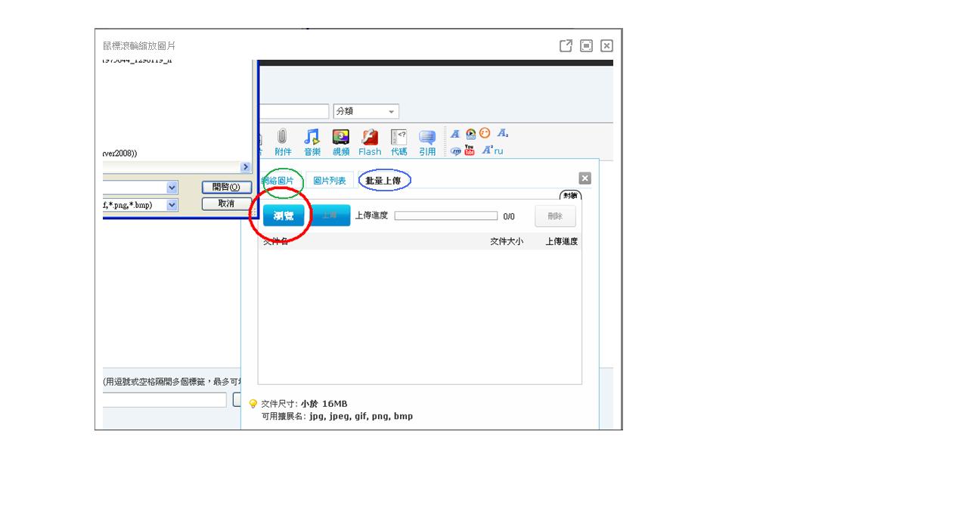Image resolution: width=980 pixels, height=509 pixels.
Task: Open viewer image in a new window
Action: pos(566,45)
